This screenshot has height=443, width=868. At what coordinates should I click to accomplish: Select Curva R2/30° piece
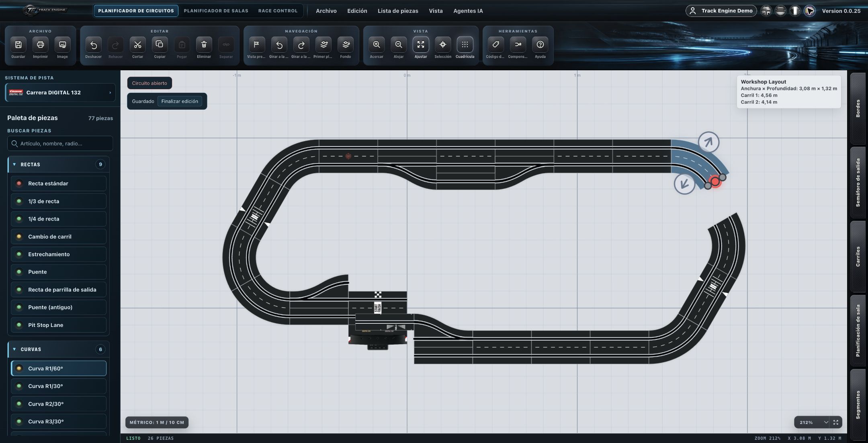(x=59, y=404)
